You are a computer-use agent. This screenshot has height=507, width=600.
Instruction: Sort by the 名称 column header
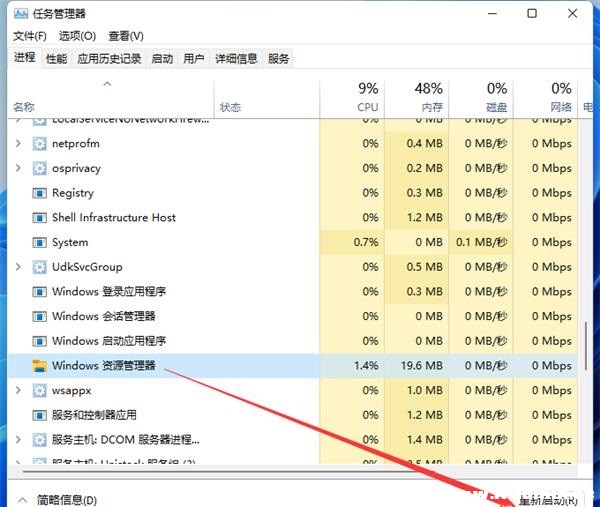(111, 98)
